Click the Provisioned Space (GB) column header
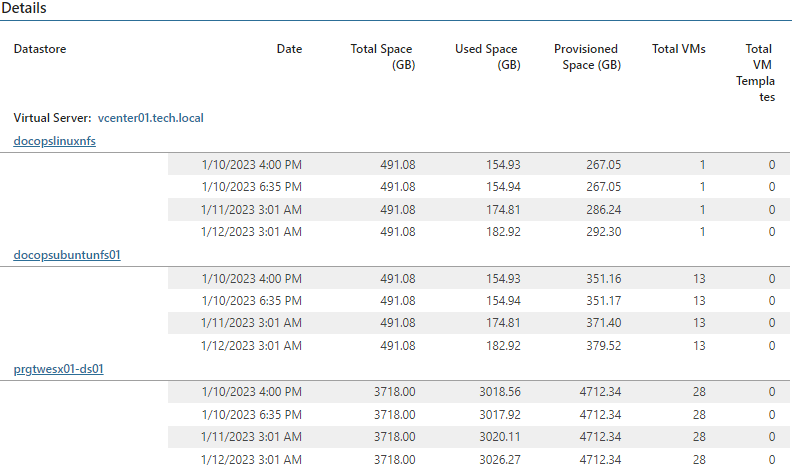The image size is (797, 470). (x=587, y=56)
